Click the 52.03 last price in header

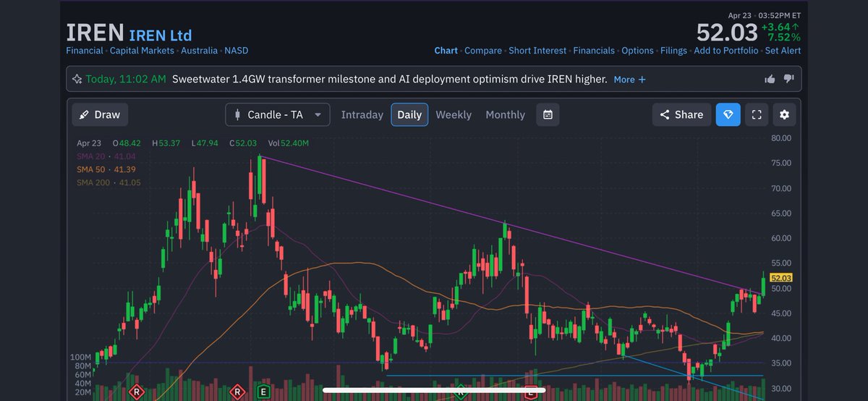pyautogui.click(x=727, y=32)
